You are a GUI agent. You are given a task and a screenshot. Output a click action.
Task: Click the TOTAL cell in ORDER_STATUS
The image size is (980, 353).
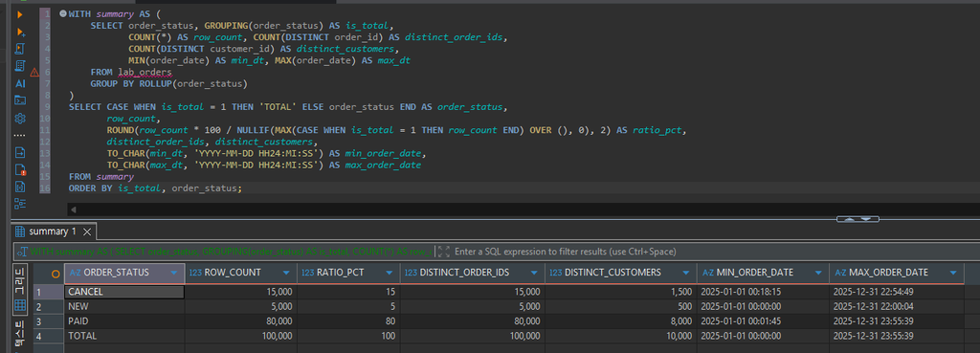pos(124,336)
